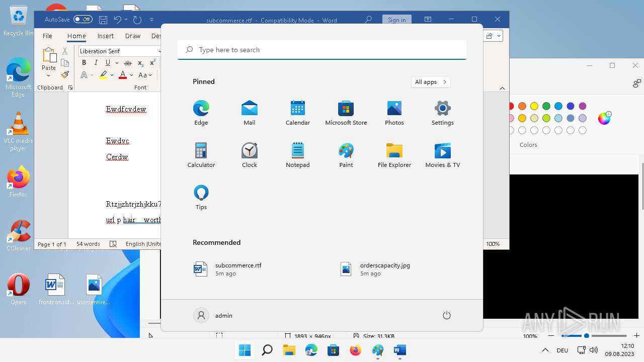Launch Calendar from pinned apps
The image size is (644, 362).
pyautogui.click(x=298, y=113)
